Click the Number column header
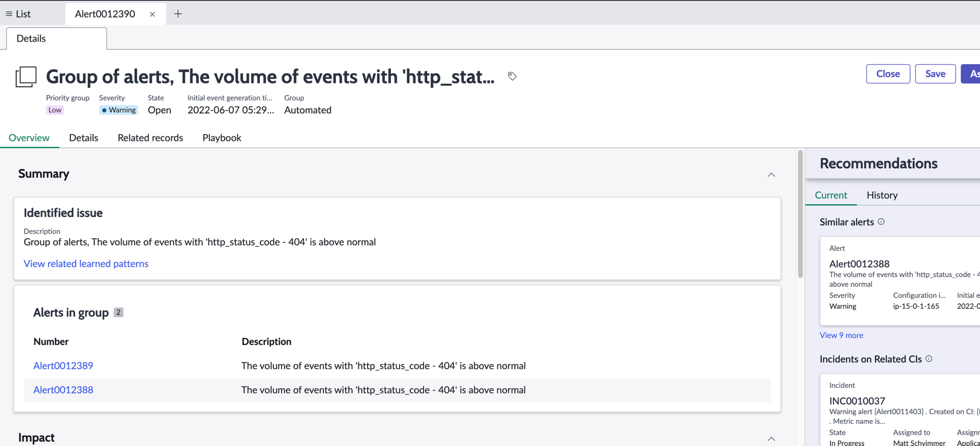The height and width of the screenshot is (446, 980). coord(51,341)
